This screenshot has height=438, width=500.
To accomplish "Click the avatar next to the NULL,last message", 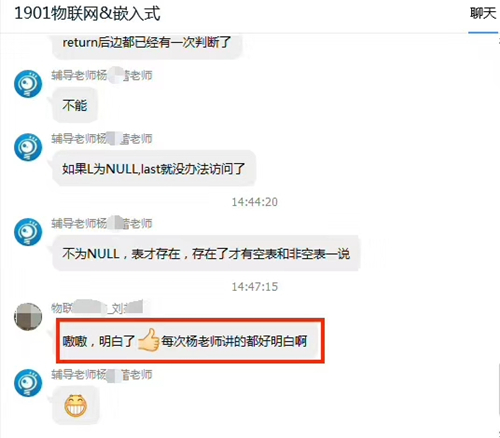I will pyautogui.click(x=28, y=147).
